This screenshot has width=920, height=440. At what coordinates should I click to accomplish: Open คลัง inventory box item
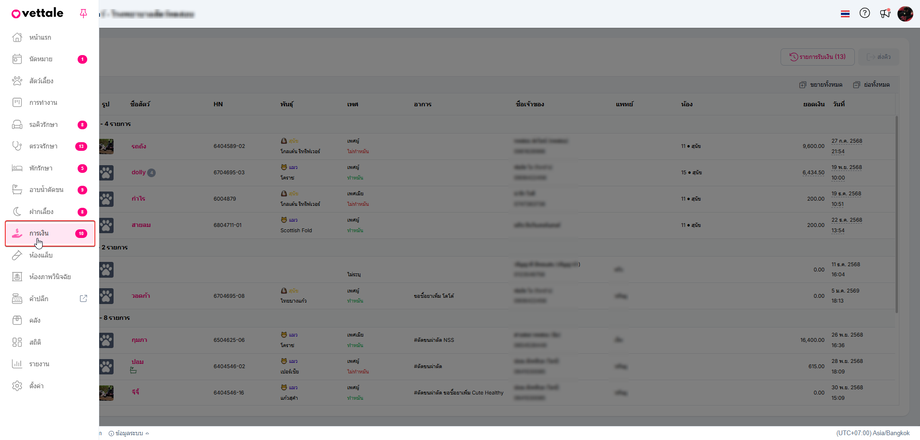pyautogui.click(x=49, y=321)
